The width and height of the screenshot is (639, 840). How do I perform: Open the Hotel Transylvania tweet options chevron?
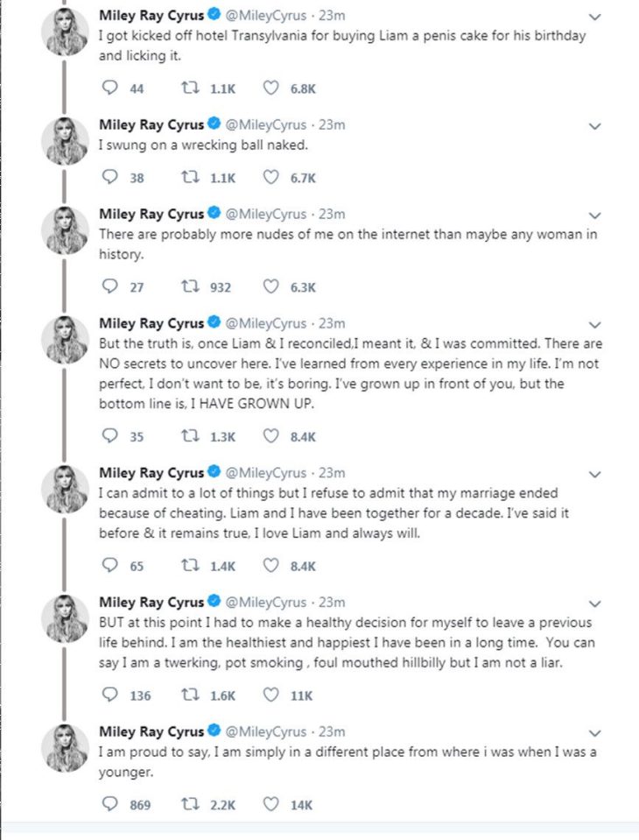pyautogui.click(x=594, y=18)
